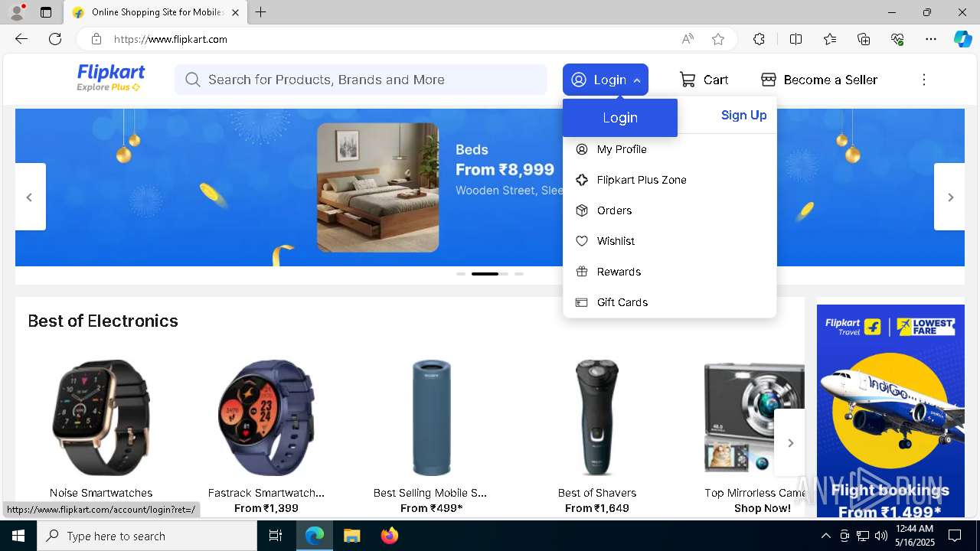Viewport: 980px width, 551px height.
Task: Select the first banner carousel dot
Action: [461, 273]
